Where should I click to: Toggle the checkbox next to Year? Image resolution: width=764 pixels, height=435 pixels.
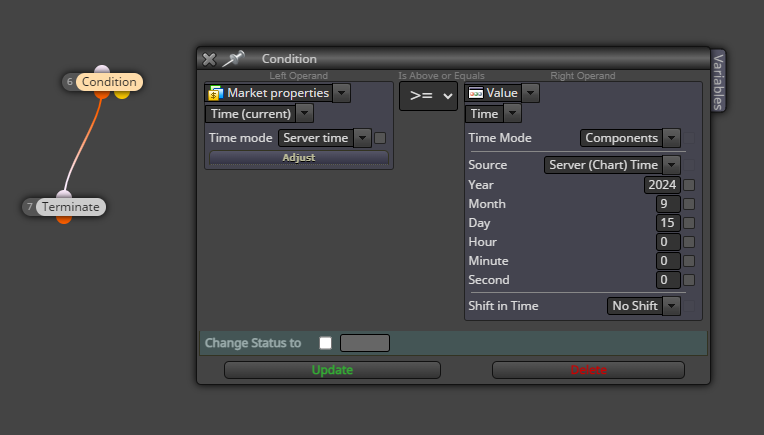(689, 185)
